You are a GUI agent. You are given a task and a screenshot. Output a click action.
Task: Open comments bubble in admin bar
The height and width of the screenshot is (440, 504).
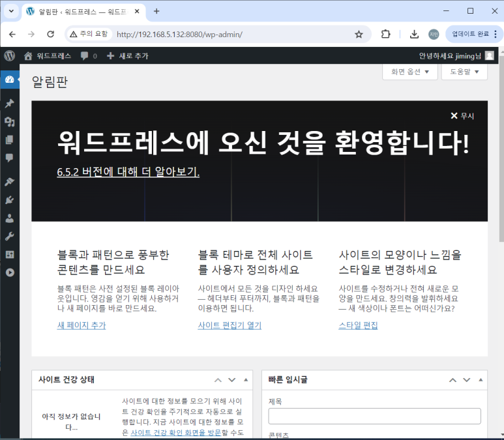point(89,56)
